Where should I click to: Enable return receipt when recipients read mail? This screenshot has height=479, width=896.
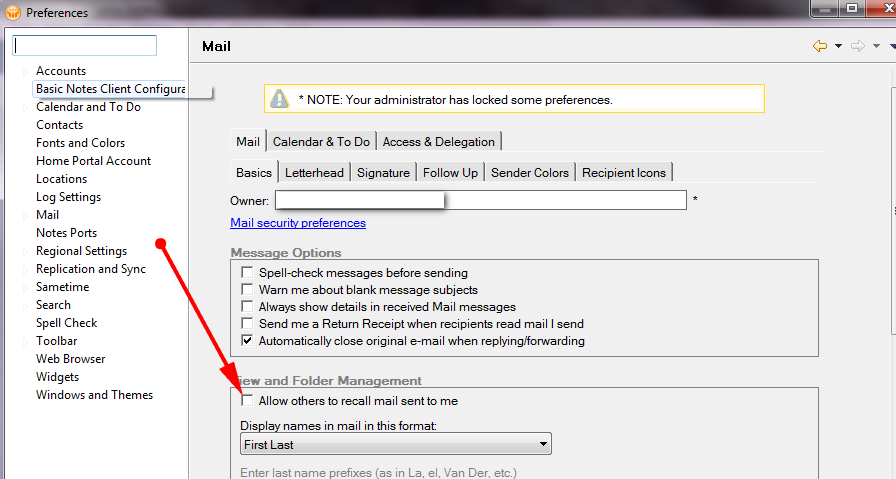(247, 324)
